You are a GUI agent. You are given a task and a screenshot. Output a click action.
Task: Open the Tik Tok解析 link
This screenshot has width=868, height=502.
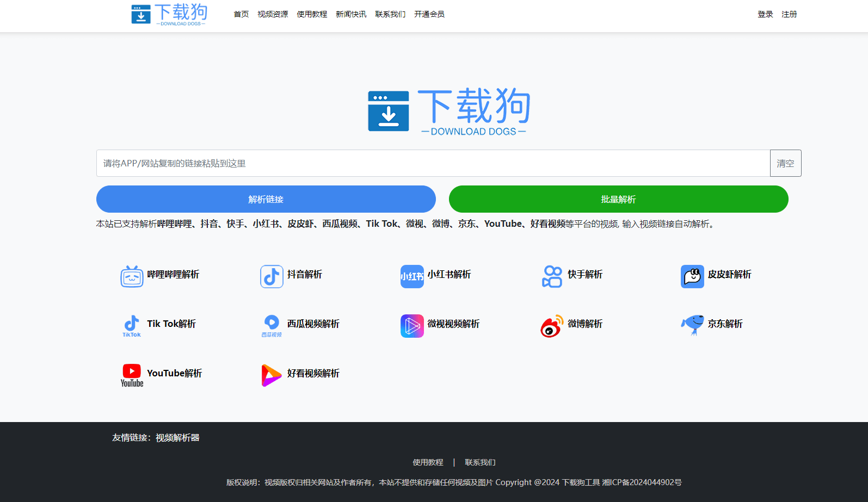(171, 324)
